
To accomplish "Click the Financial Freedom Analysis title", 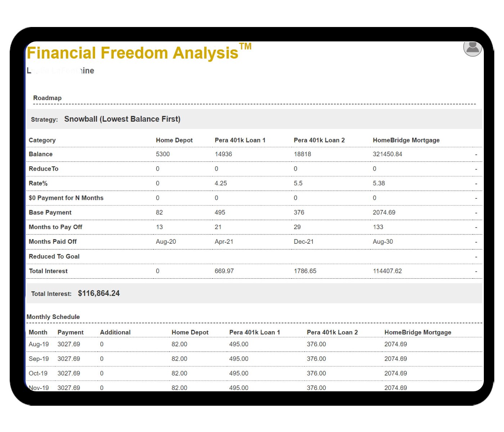I will click(x=132, y=53).
